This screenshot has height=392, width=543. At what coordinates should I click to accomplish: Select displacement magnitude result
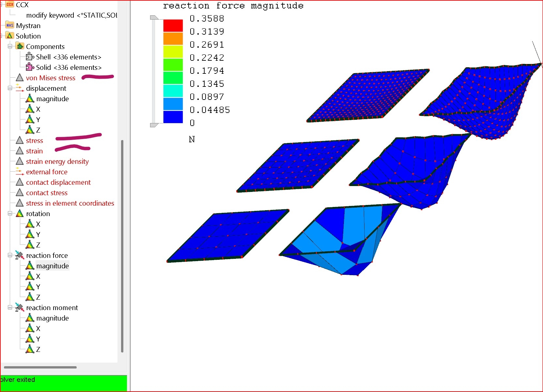[52, 99]
